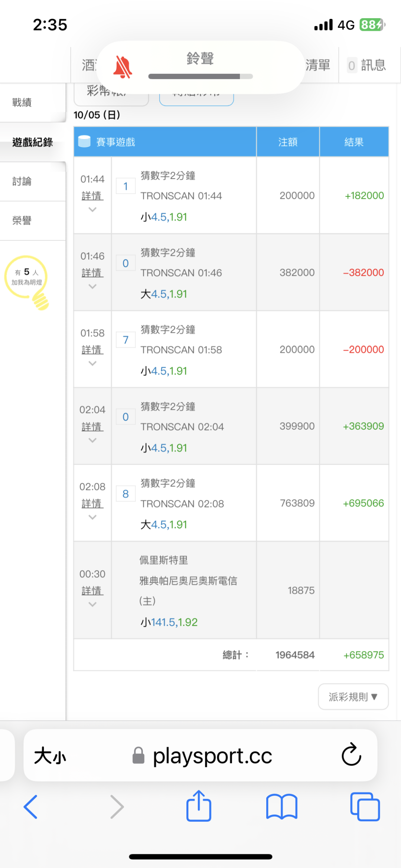Open the 派彩規則 dropdown

353,697
